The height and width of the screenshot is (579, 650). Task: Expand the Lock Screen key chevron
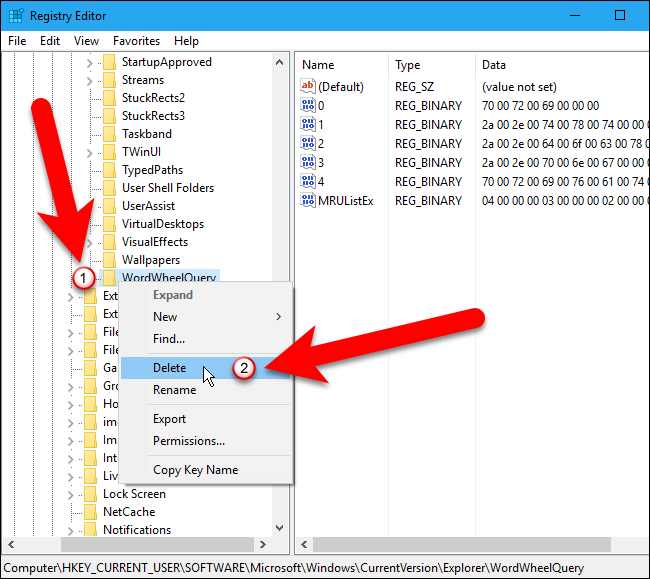(x=70, y=495)
